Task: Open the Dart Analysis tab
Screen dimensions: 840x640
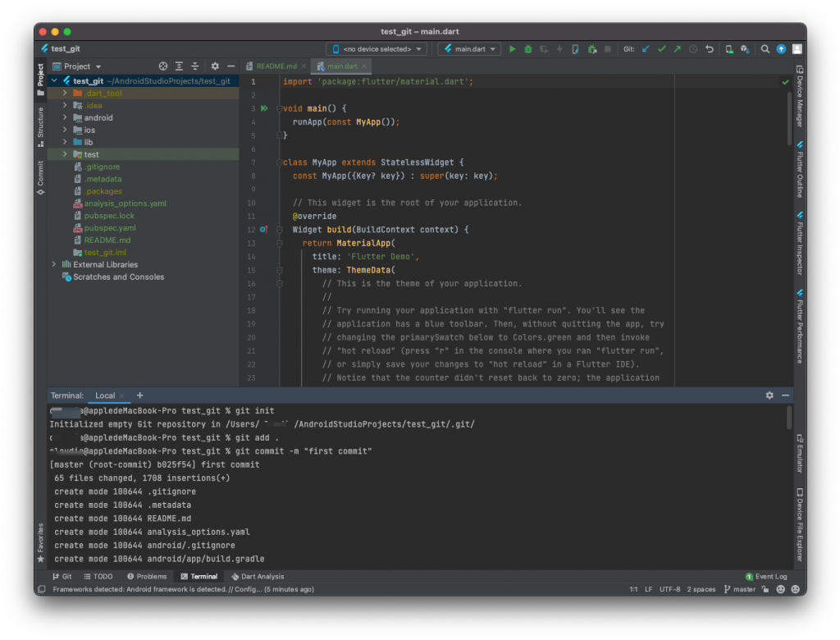Action: click(x=258, y=576)
